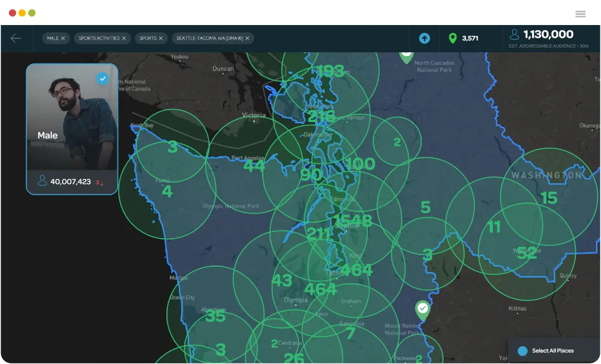Click the Kittitas label on the map
601x364 pixels.
517,308
